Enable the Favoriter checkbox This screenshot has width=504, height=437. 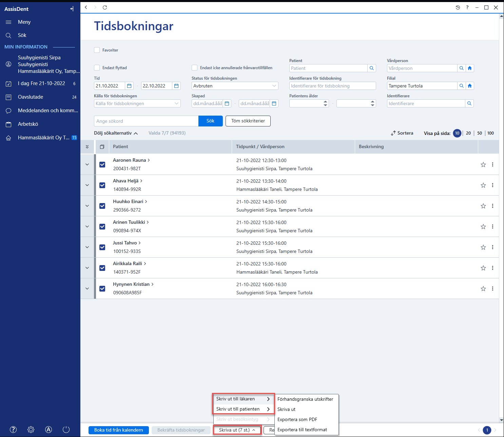pyautogui.click(x=97, y=50)
